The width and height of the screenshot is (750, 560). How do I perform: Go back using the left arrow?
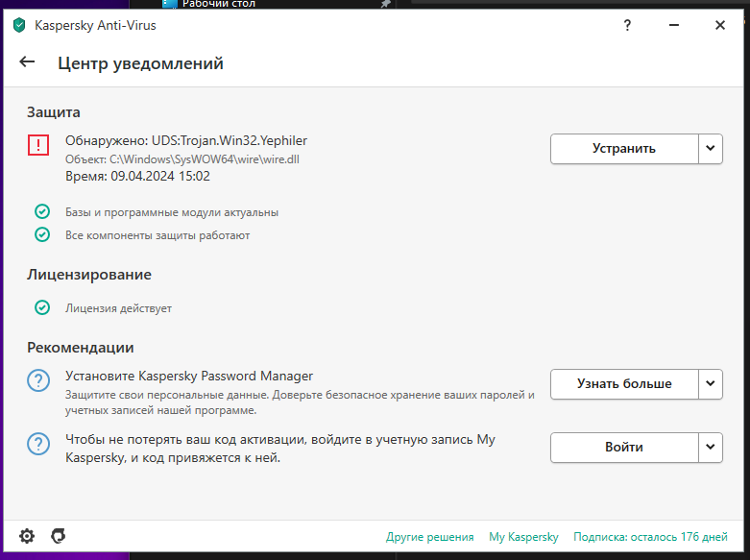click(x=27, y=61)
